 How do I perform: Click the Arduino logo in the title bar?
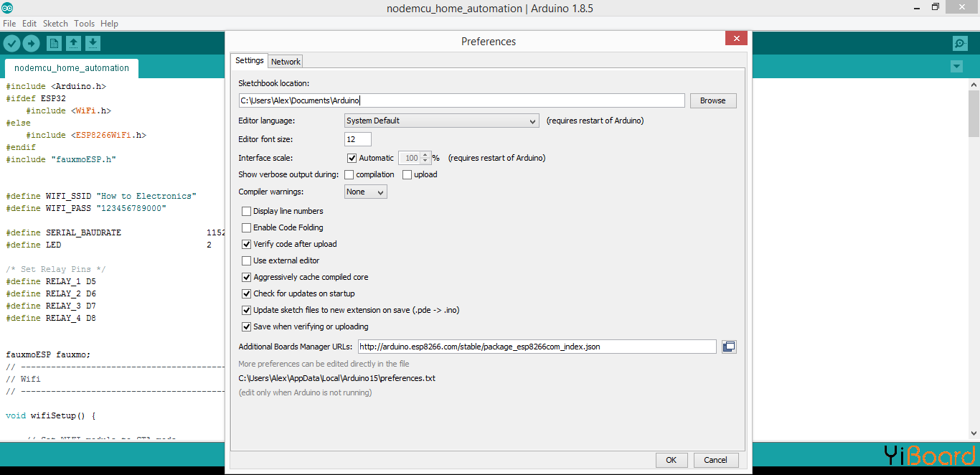pyautogui.click(x=7, y=8)
